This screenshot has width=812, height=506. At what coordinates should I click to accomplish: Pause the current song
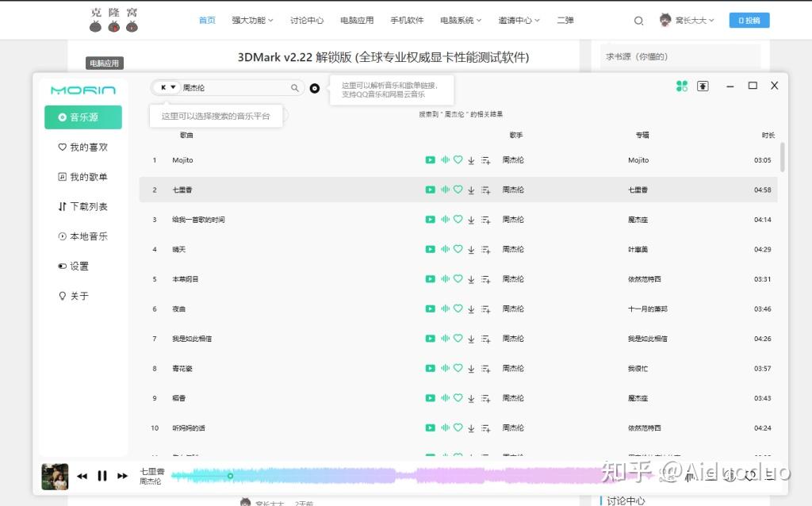click(102, 476)
